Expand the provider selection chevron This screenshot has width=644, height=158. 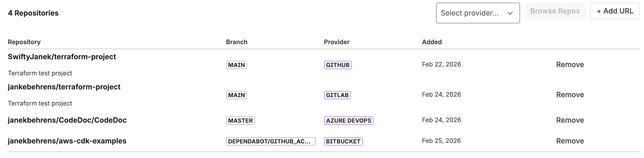tap(510, 13)
